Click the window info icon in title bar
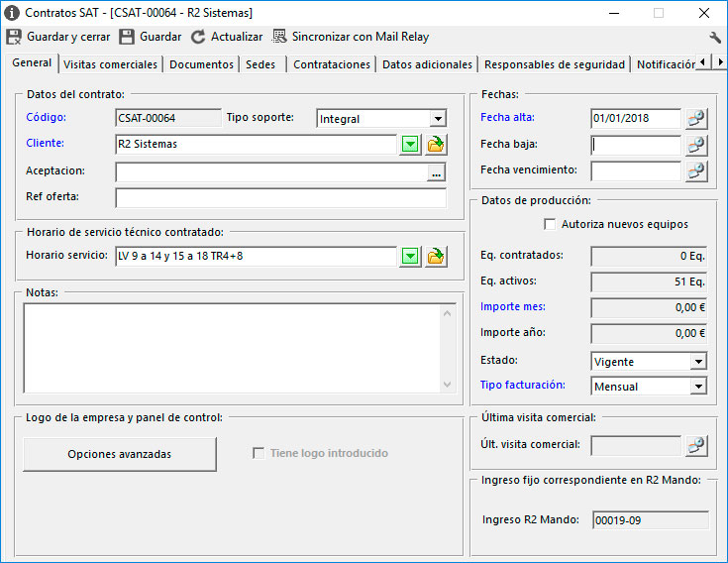Viewport: 728px width, 563px height. (x=12, y=13)
